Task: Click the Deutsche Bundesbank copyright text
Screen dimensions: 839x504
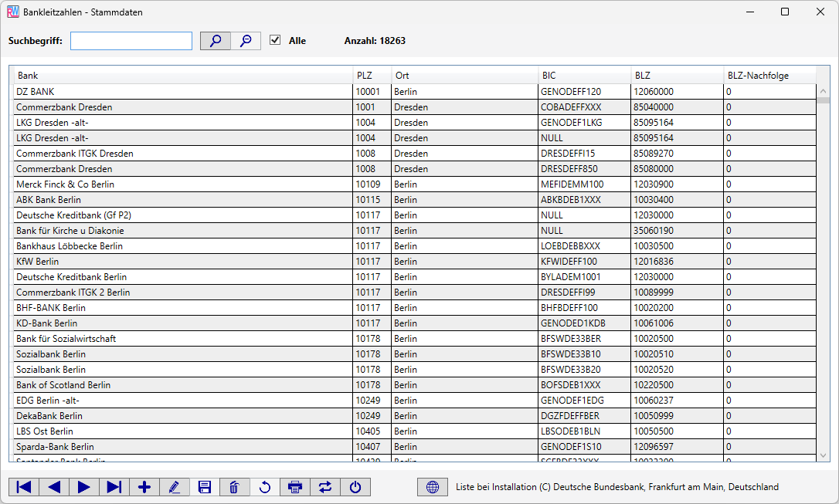Action: [x=617, y=487]
